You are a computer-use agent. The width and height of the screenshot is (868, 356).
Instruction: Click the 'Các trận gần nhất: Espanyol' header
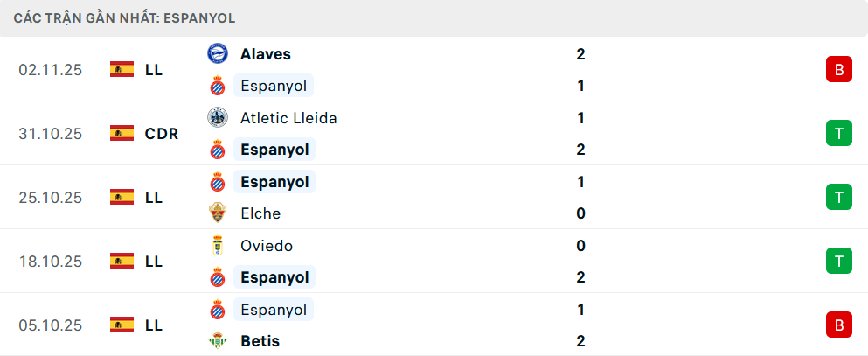124,17
